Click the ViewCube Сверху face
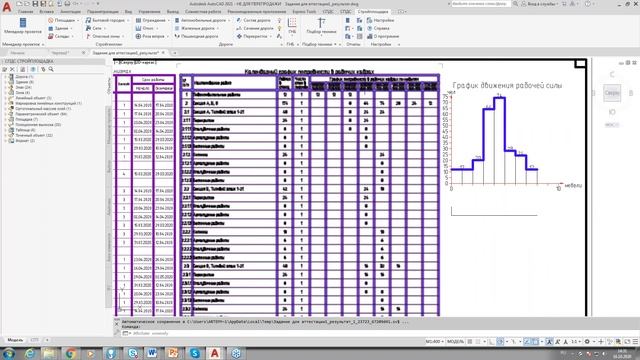 pos(612,93)
